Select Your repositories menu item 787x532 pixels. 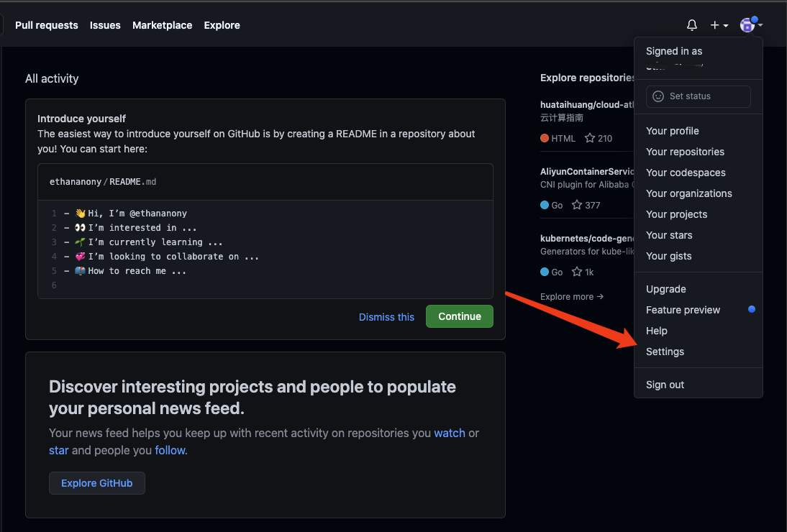pyautogui.click(x=685, y=152)
